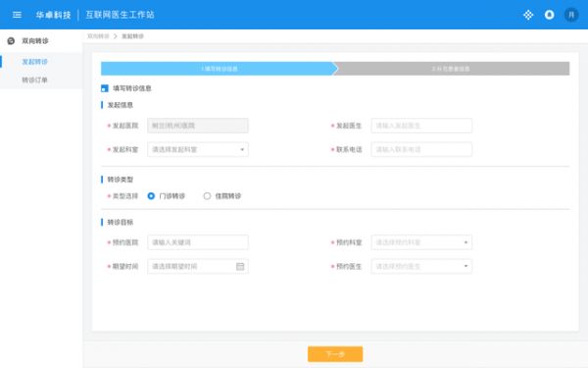Screen dimensions: 588x368
Task: Click the orange 下一步 button
Action: 335,353
